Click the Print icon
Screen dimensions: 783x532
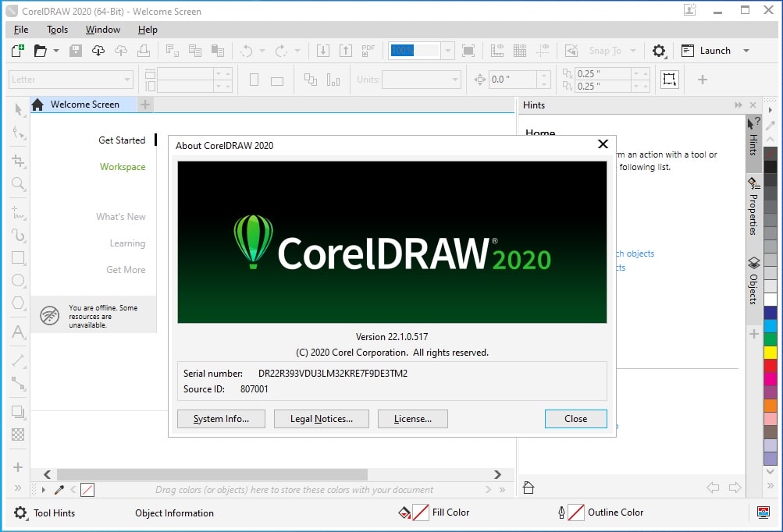coord(144,51)
